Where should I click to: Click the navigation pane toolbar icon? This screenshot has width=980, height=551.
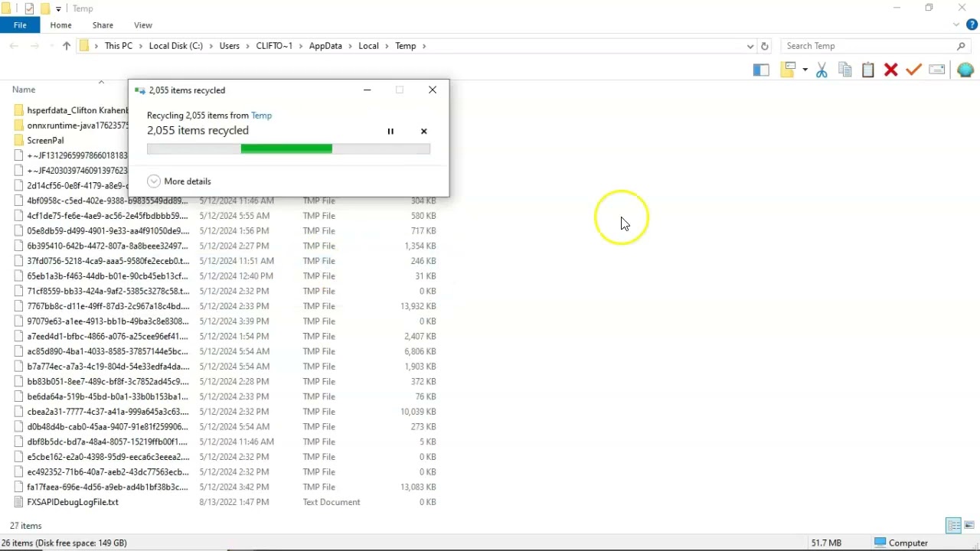[760, 70]
